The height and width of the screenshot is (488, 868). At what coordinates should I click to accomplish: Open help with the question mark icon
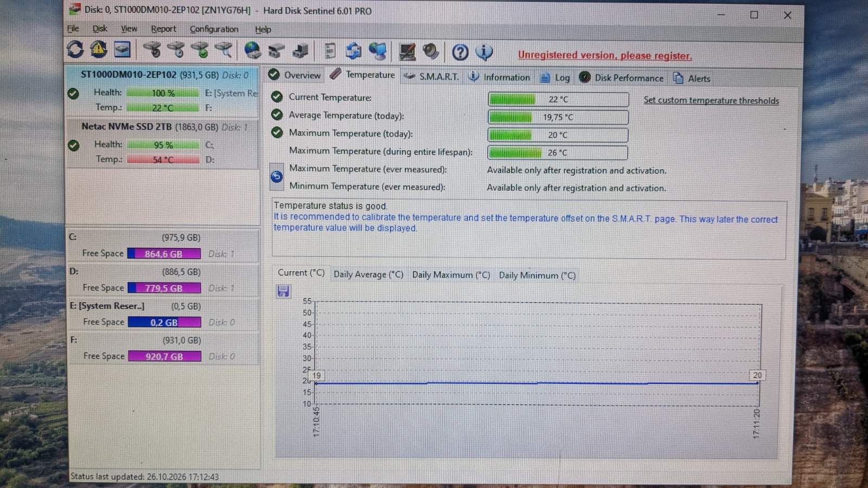click(460, 53)
